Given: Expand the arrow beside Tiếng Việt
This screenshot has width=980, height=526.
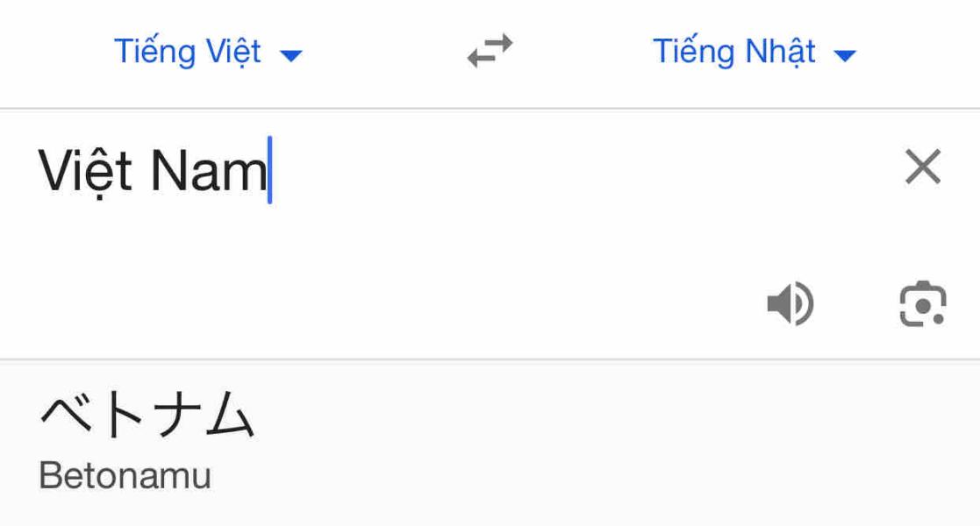Looking at the screenshot, I should coord(290,55).
